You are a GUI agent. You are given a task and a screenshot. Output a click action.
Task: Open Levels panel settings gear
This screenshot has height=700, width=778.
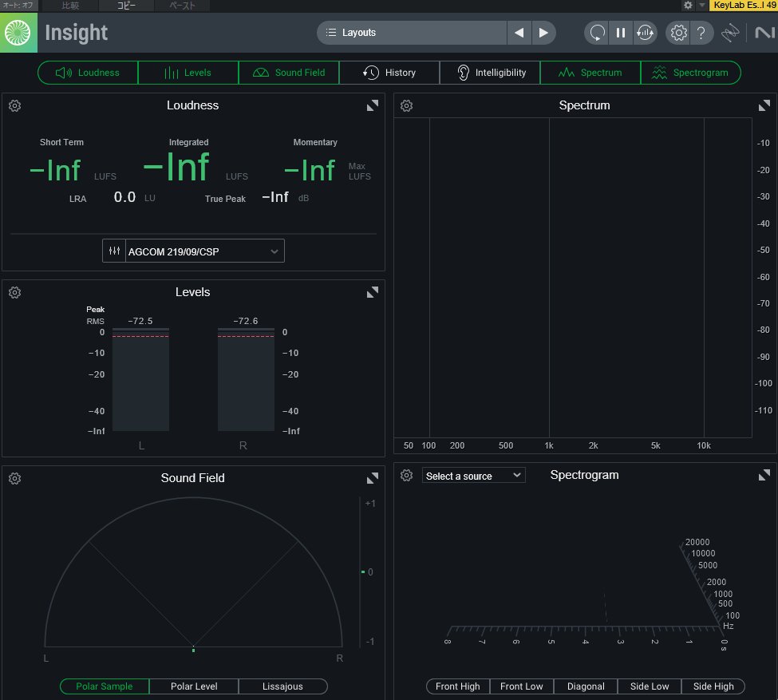[x=15, y=292]
